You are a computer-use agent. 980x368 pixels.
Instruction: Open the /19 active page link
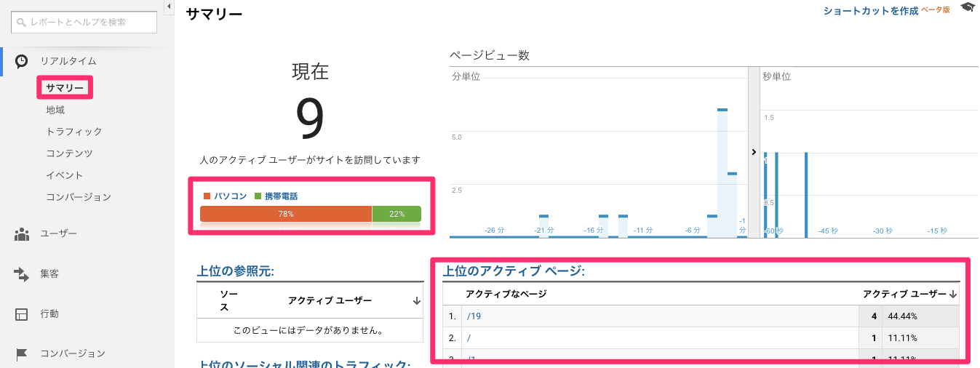[474, 316]
